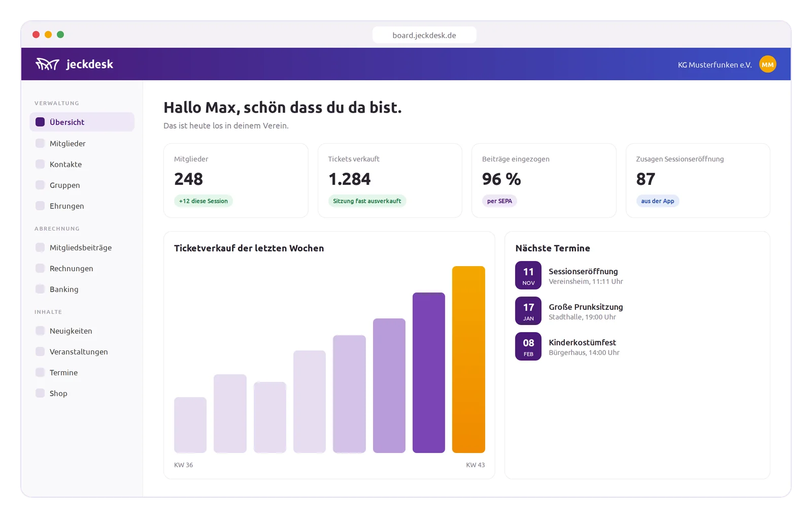Click the Übersicht sidebar icon
Image resolution: width=812 pixels, height=518 pixels.
40,122
